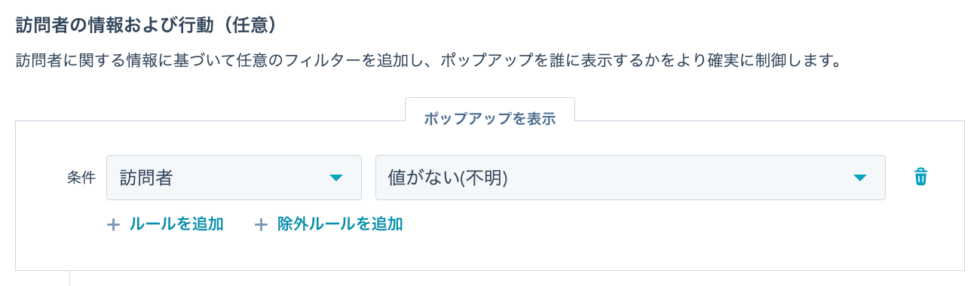Click the 条件 label

coord(81,178)
